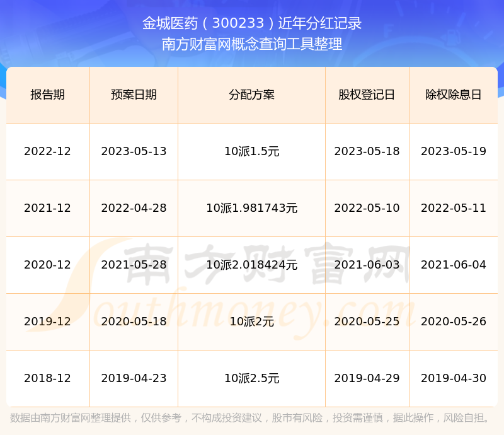Select the 除权除息日 column header
This screenshot has width=504, height=435.
point(453,95)
